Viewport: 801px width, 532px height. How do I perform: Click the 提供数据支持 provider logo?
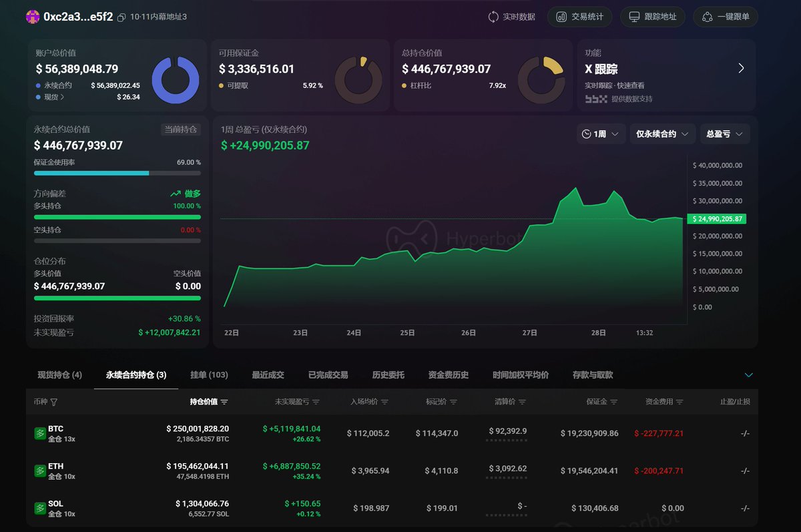596,99
